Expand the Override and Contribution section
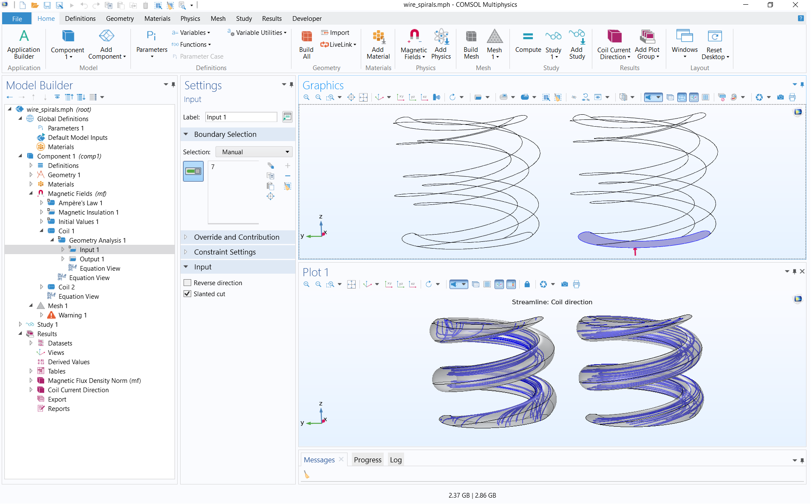This screenshot has height=504, width=812. (x=236, y=237)
